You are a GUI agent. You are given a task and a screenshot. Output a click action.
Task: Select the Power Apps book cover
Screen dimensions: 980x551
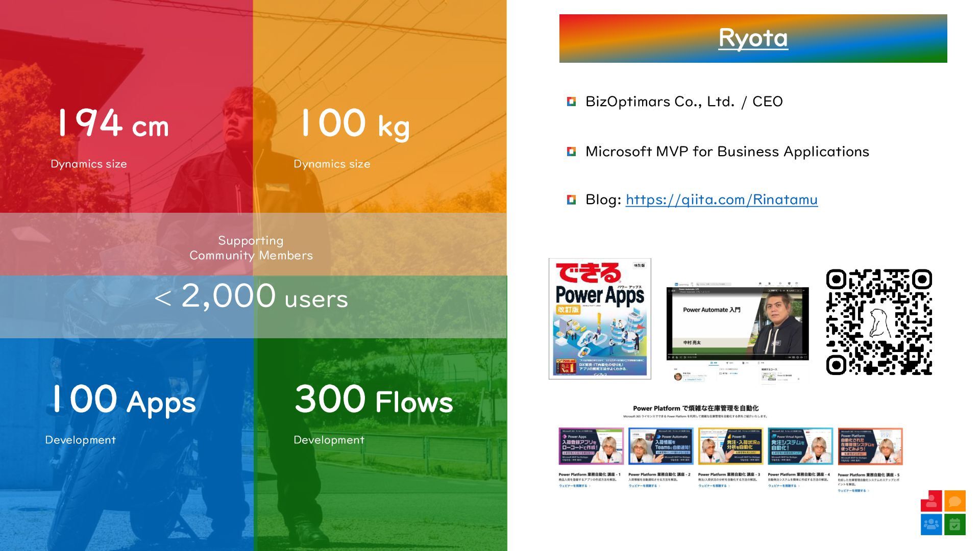[600, 319]
